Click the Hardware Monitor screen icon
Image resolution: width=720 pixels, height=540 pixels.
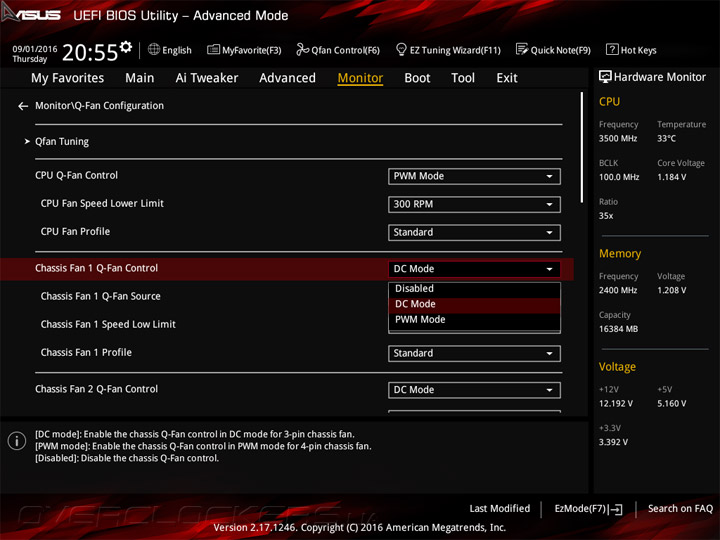(605, 77)
